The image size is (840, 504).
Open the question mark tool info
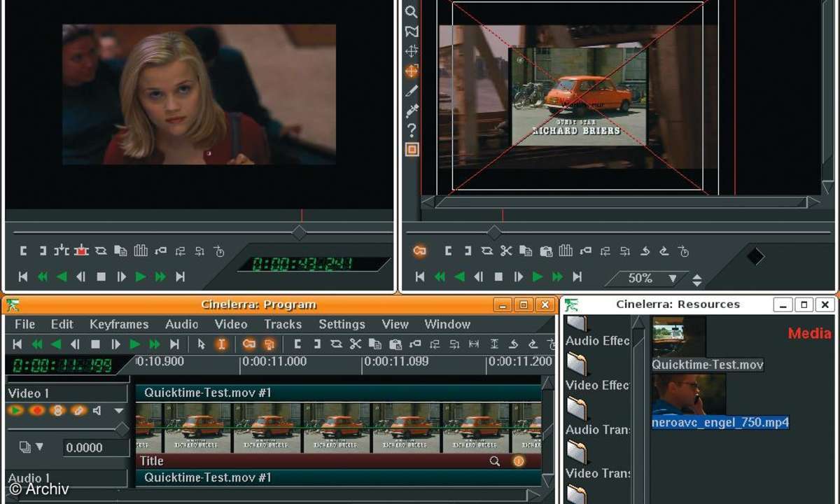coord(412,130)
